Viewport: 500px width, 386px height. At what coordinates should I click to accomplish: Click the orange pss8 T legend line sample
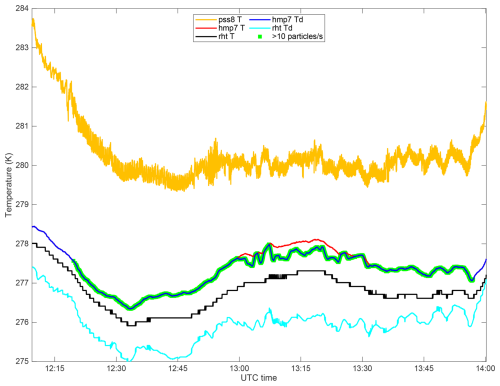click(x=206, y=20)
